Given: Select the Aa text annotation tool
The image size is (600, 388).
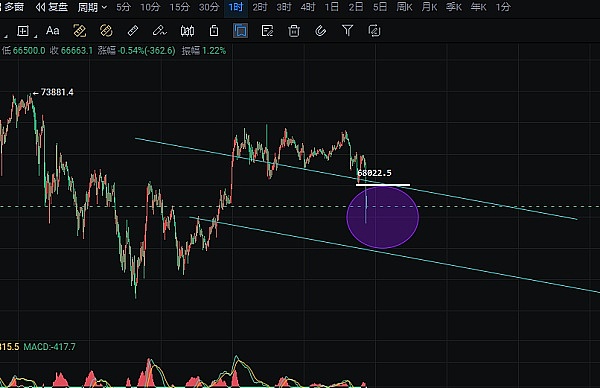Looking at the screenshot, I should coord(52,31).
